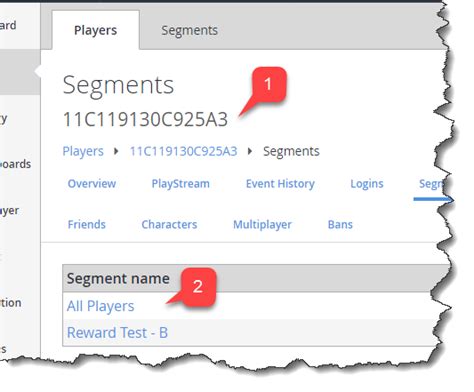The width and height of the screenshot is (474, 392).
Task: Open the Players top tab
Action: click(95, 30)
